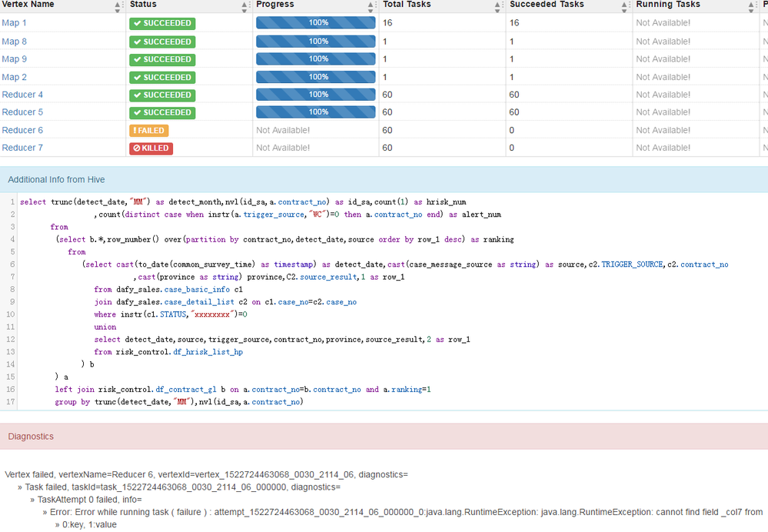Image resolution: width=768 pixels, height=532 pixels.
Task: Collapse the Diagnostics panel header
Action: tap(31, 437)
